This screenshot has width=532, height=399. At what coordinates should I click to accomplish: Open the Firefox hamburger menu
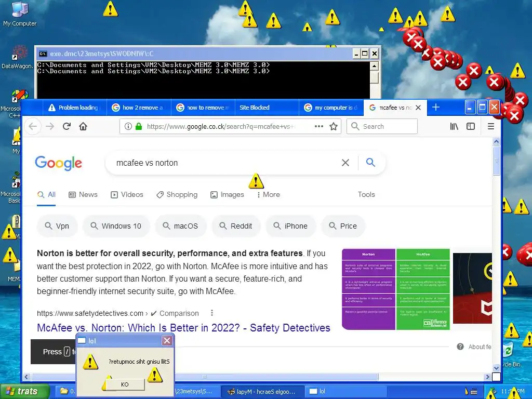[490, 127]
